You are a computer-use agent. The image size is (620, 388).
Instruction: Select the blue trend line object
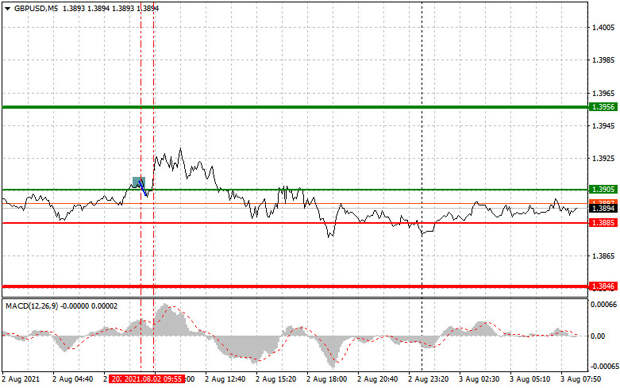pos(143,188)
